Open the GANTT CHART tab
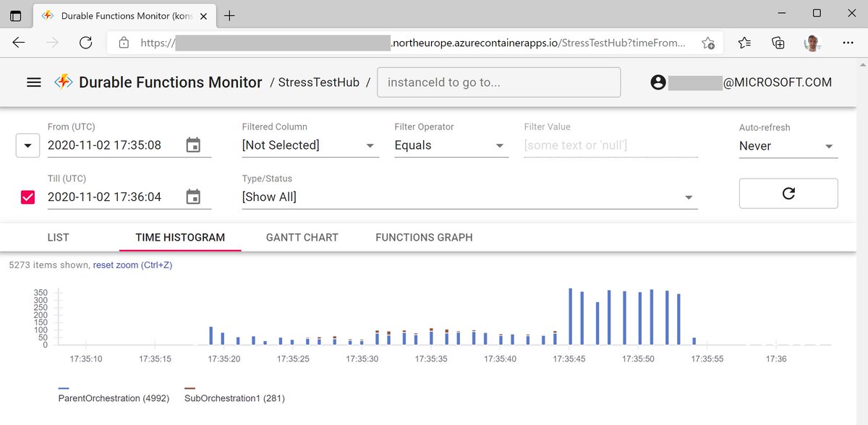The height and width of the screenshot is (425, 868). click(302, 237)
